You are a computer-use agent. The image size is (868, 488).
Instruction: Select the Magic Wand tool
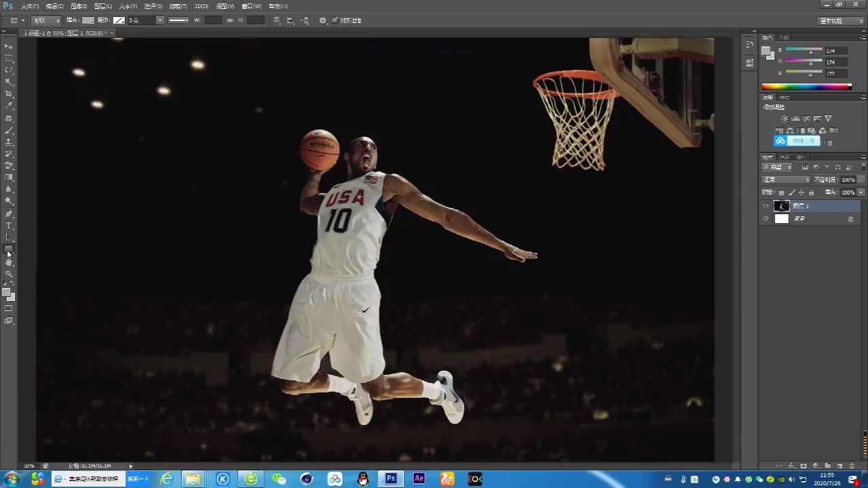[9, 82]
